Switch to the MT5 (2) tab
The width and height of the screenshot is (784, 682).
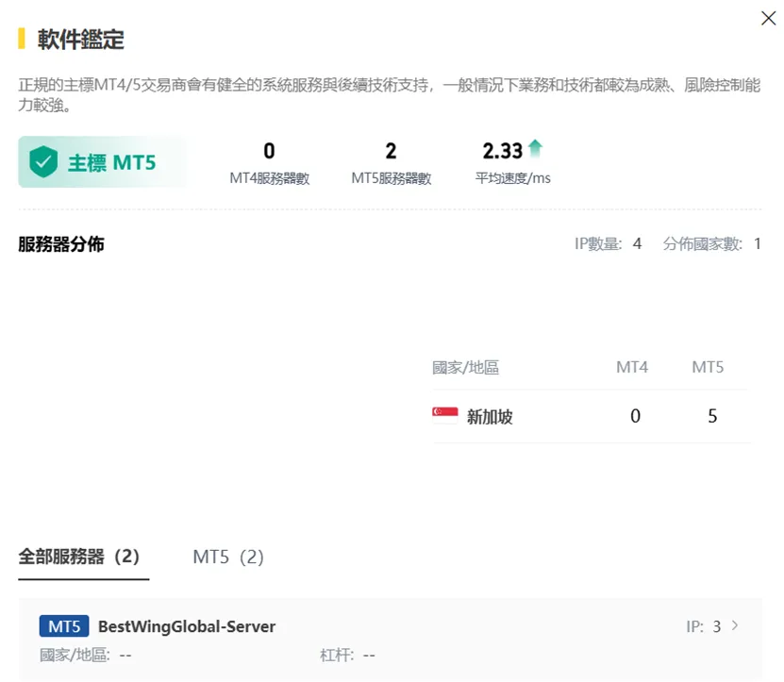pyautogui.click(x=228, y=557)
